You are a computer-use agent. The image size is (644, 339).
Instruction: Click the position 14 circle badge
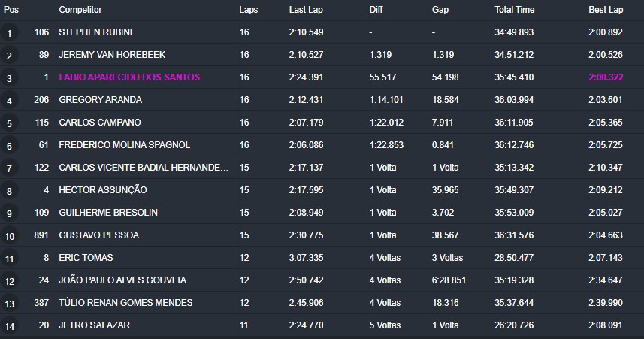[x=9, y=326]
